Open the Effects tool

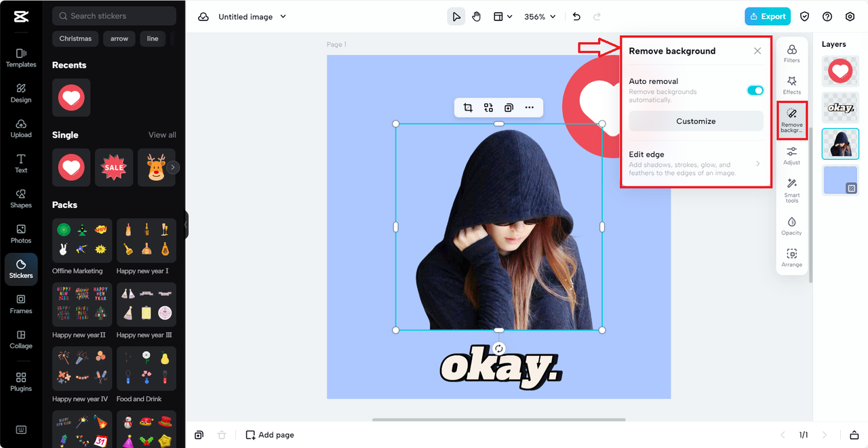click(791, 85)
